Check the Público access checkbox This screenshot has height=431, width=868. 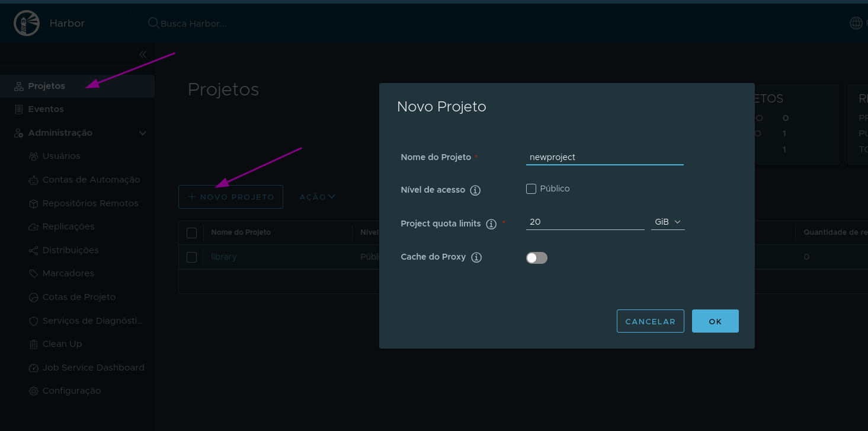click(531, 189)
